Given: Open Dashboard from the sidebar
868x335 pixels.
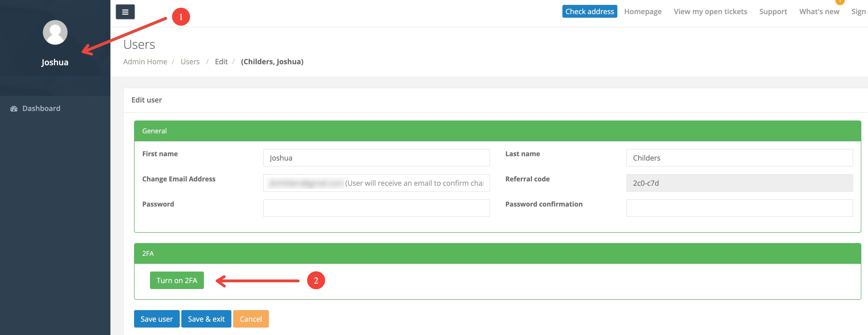Looking at the screenshot, I should pos(41,108).
